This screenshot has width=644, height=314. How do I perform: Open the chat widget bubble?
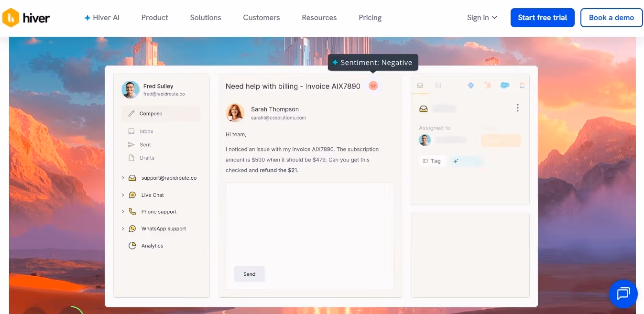[623, 293]
